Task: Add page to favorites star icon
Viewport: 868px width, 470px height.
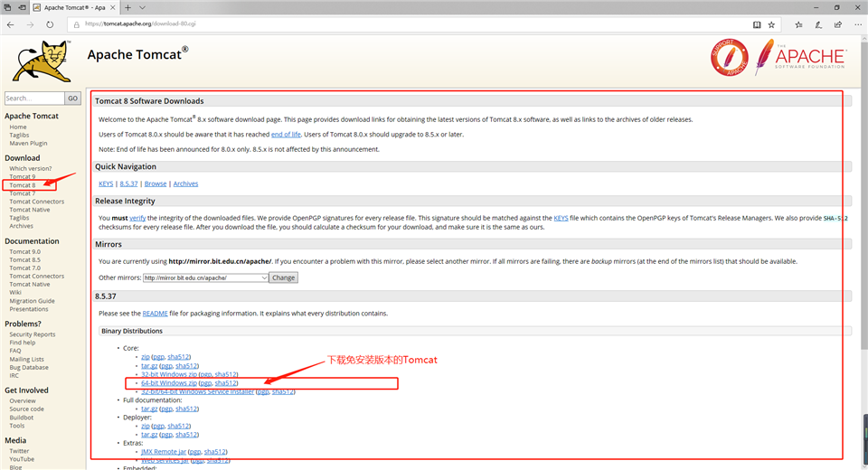Action: click(x=771, y=24)
